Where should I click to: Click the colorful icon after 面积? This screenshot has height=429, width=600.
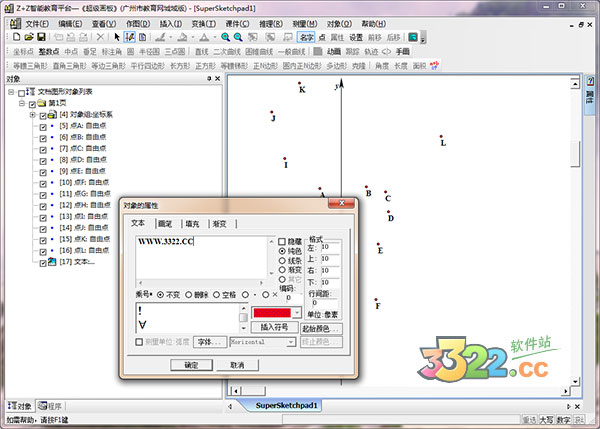[x=434, y=66]
